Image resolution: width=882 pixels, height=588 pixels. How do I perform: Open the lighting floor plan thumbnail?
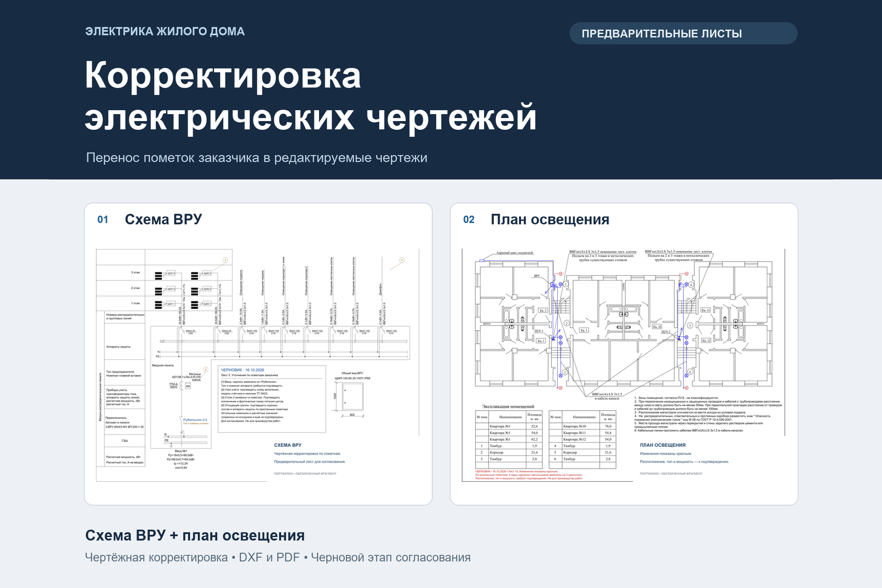624,365
